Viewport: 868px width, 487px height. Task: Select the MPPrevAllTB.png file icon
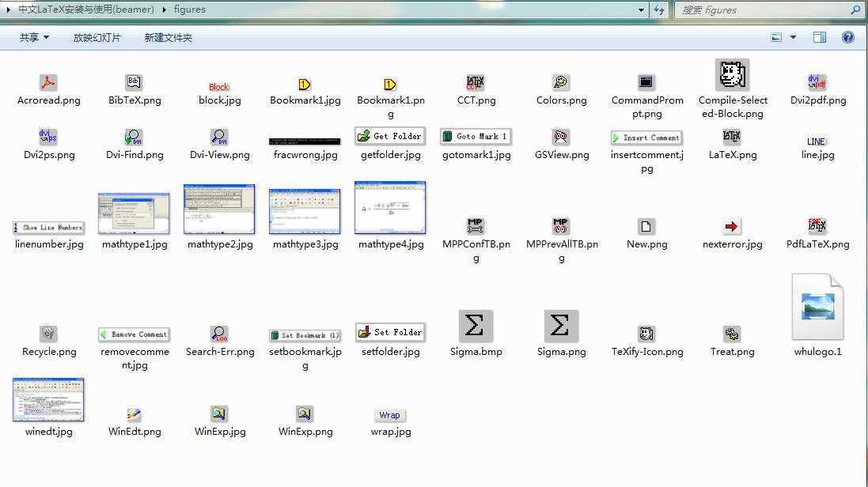pos(561,226)
